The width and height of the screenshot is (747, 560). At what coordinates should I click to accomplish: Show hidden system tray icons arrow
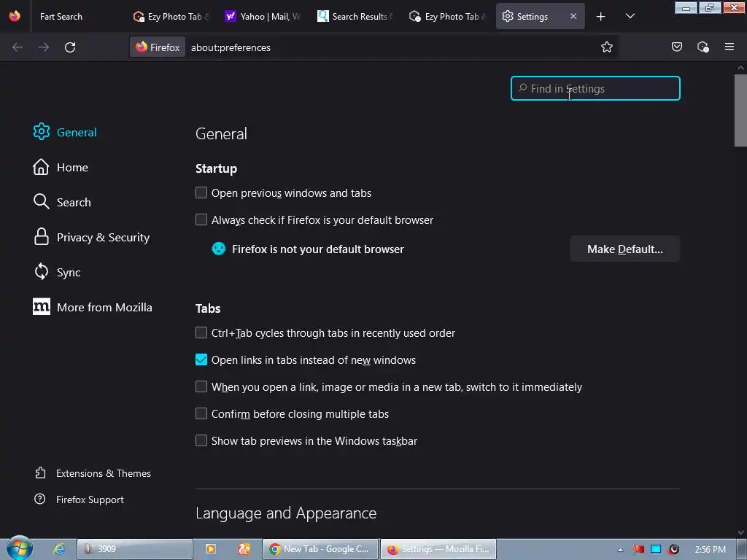(620, 550)
